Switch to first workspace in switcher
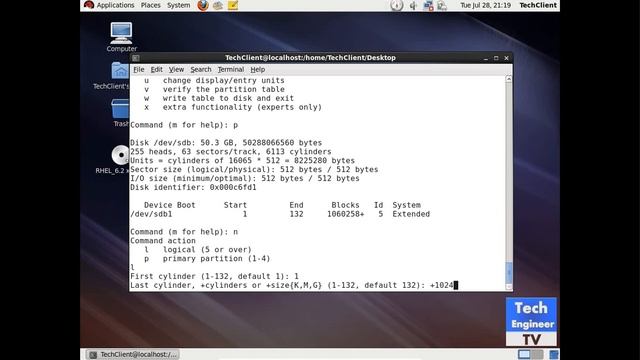 pyautogui.click(x=524, y=354)
